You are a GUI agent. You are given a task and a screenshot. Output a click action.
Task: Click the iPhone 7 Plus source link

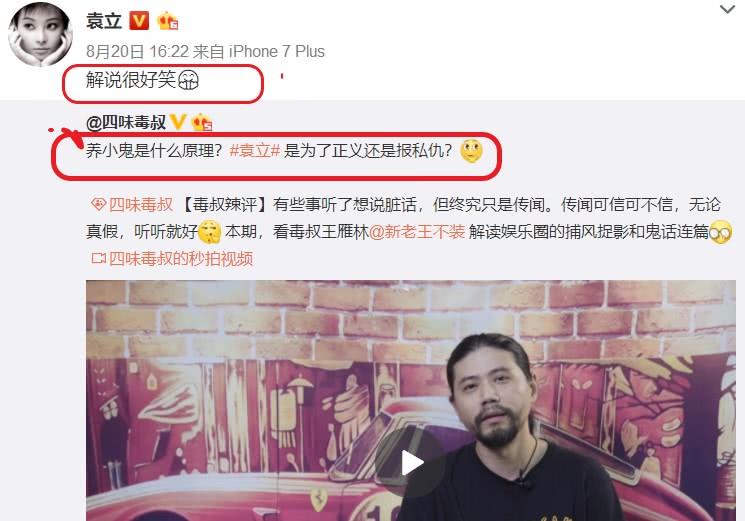click(x=277, y=51)
